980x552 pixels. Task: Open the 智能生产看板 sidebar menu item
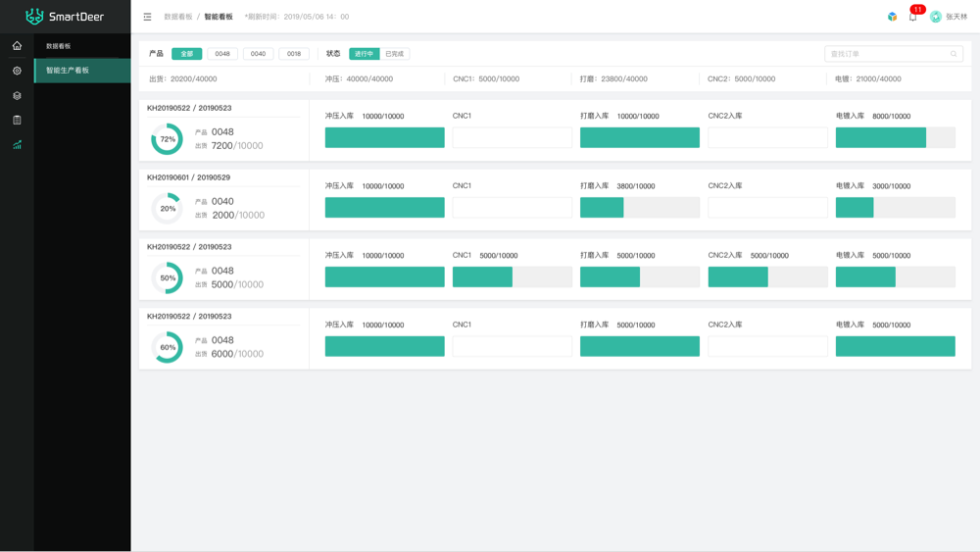tap(82, 71)
